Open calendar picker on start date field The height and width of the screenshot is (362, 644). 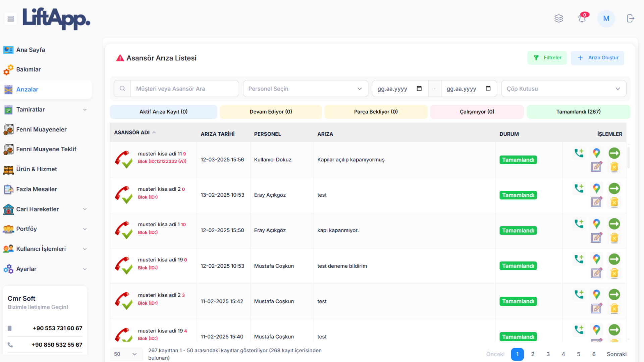point(419,88)
